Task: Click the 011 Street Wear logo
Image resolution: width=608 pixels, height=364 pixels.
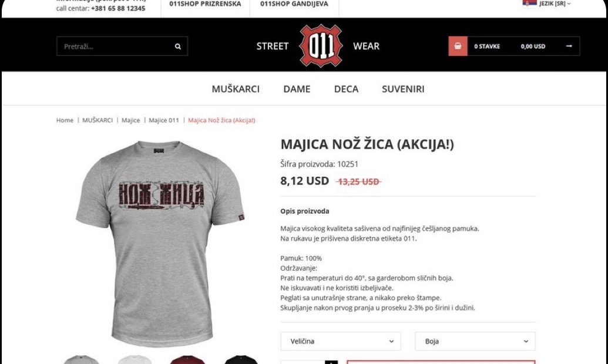Action: pos(321,46)
